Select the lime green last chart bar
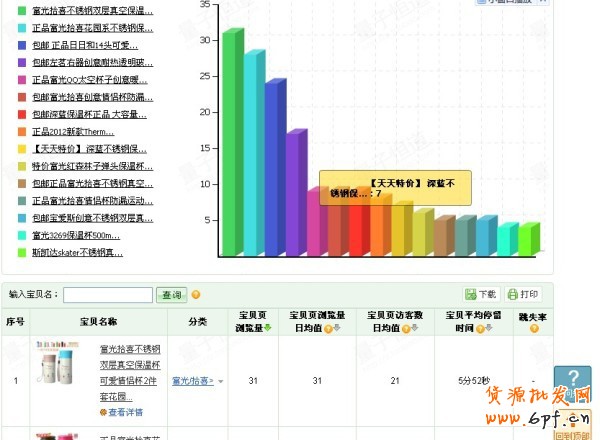The image size is (600, 440). (x=529, y=239)
